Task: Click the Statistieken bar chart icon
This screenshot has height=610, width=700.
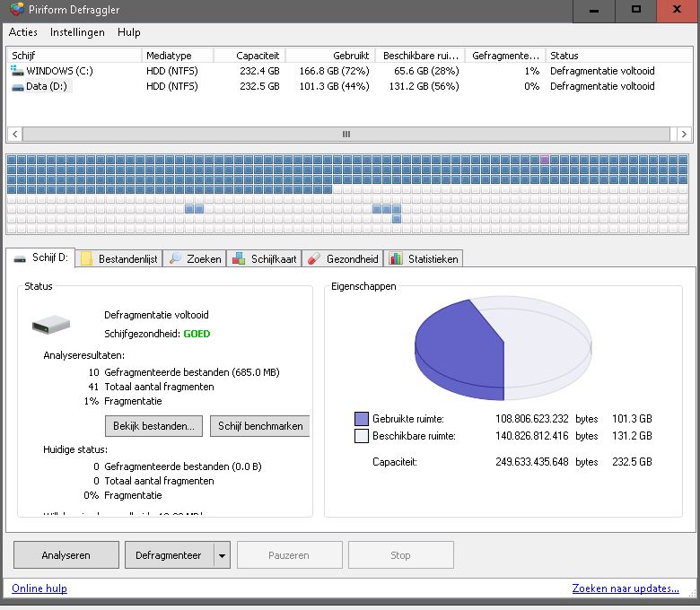Action: (396, 258)
